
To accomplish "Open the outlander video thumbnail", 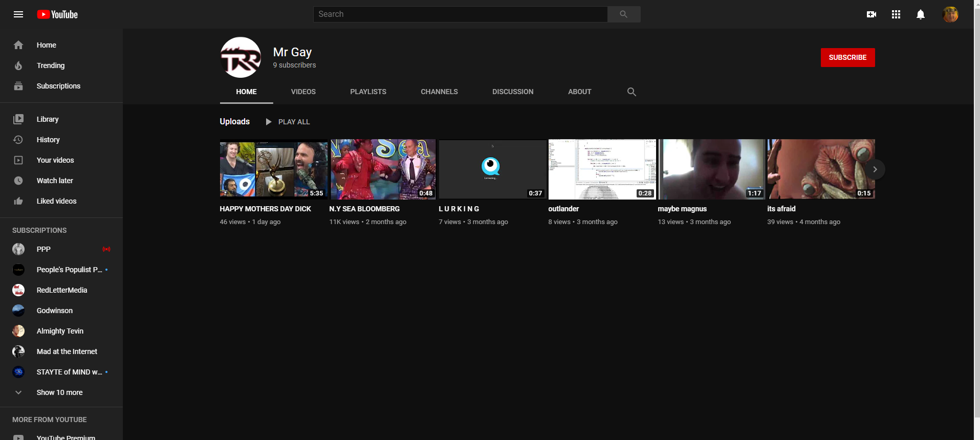I will point(602,169).
